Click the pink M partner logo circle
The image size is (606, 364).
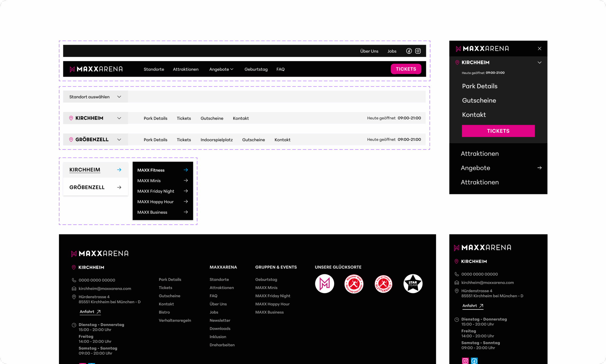325,284
